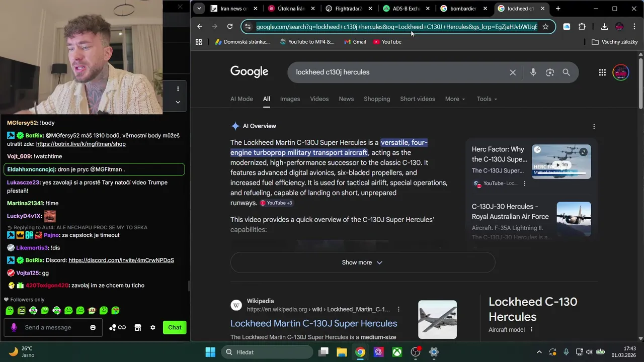Open OBS Studio from the taskbar
644x362 pixels.
coord(416,352)
